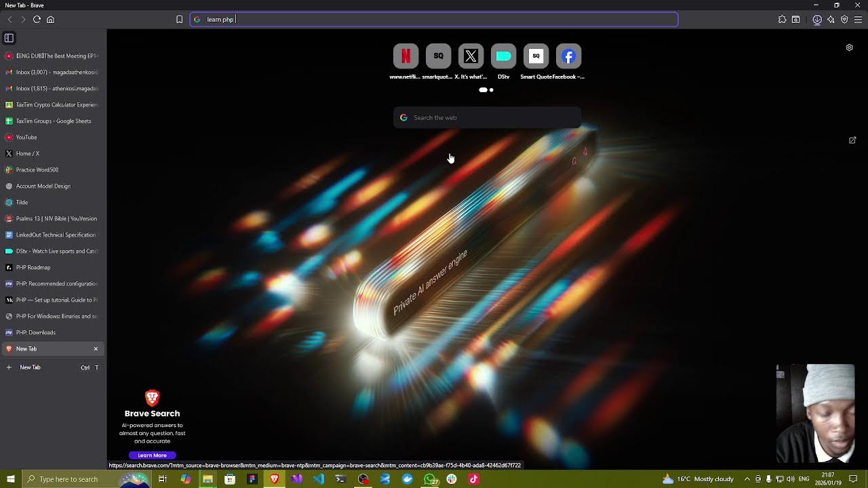Open the volume speaker tray icon

[791, 479]
